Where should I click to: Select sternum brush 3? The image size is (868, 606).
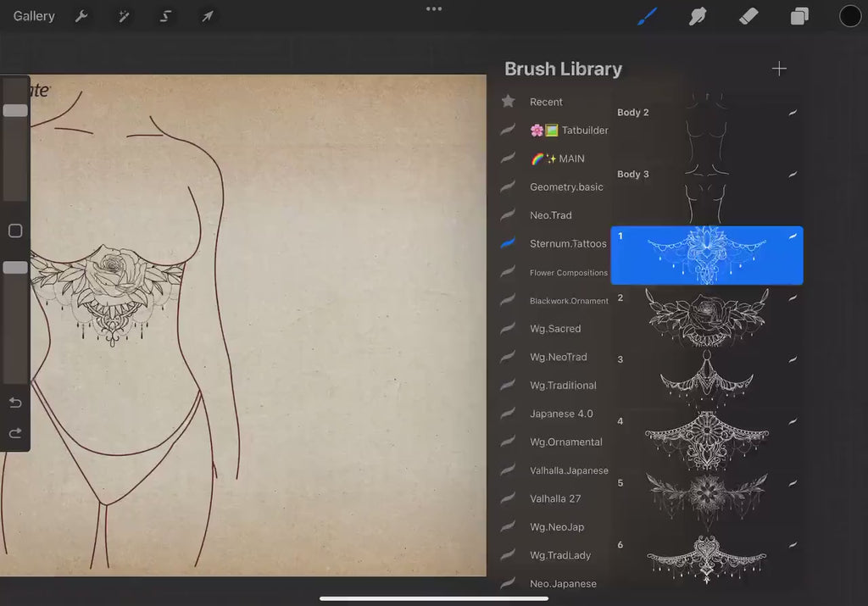click(x=707, y=380)
